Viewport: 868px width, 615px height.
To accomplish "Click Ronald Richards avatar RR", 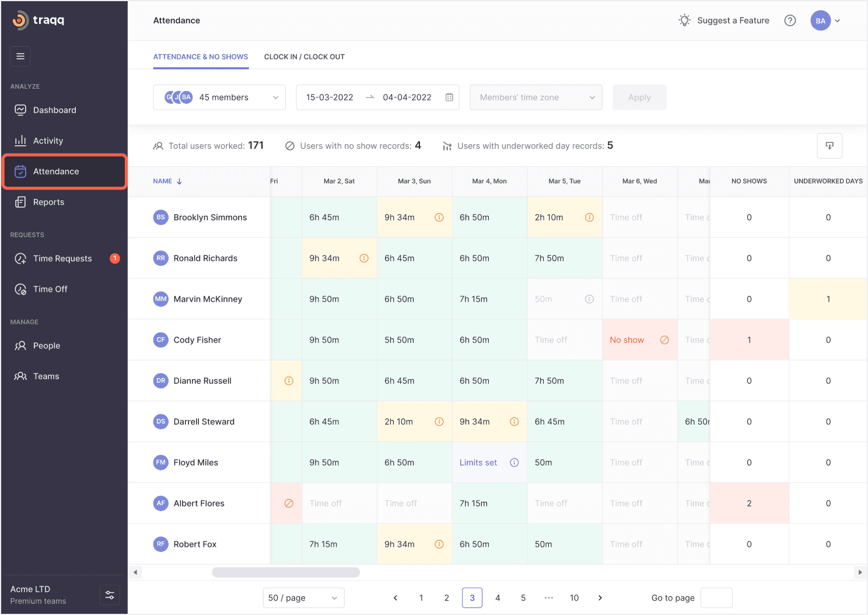I will point(160,258).
